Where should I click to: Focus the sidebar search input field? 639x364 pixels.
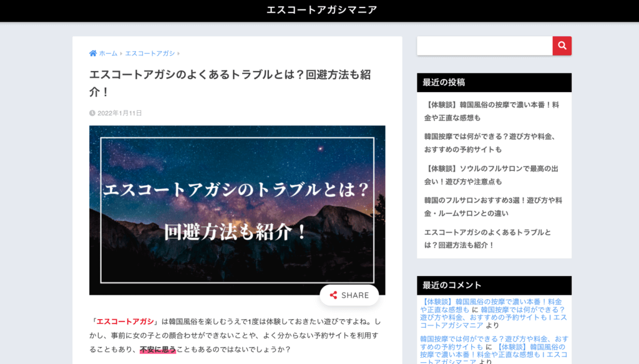coord(484,45)
